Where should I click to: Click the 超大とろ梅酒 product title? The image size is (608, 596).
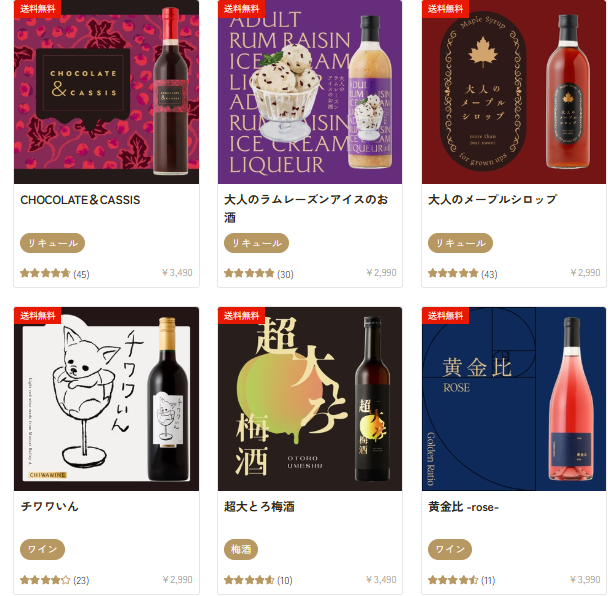(x=259, y=506)
